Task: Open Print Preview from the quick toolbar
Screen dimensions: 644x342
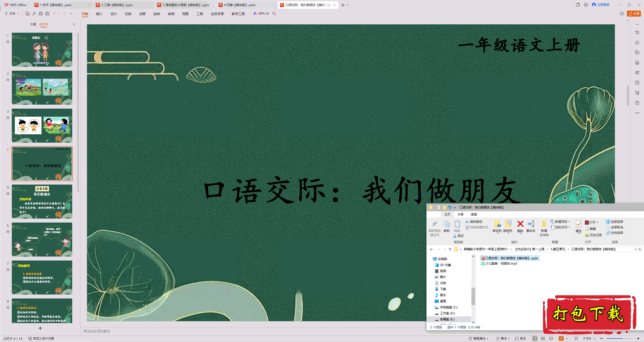Action: click(x=47, y=14)
